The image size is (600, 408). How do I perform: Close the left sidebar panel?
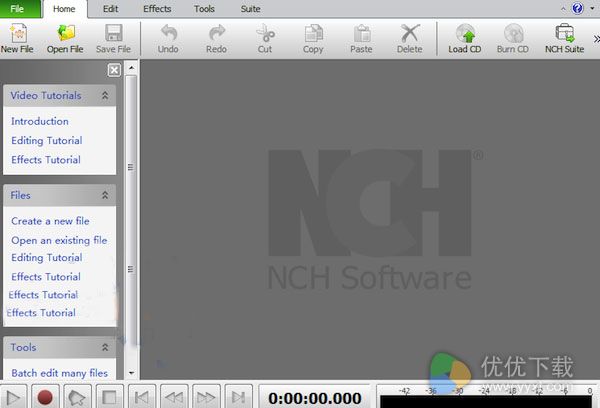pyautogui.click(x=114, y=70)
